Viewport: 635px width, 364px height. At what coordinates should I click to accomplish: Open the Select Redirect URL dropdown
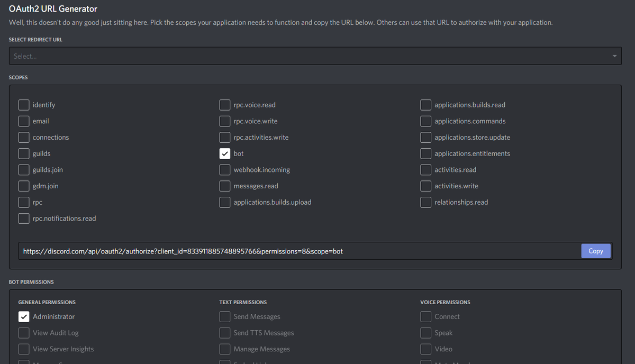coord(315,56)
